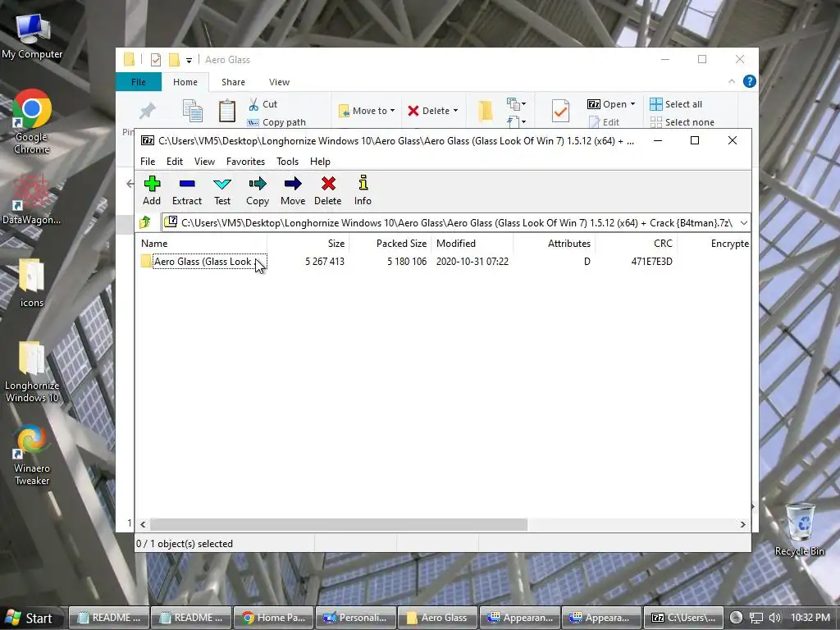Switch to Personali... taskbar item

[356, 618]
